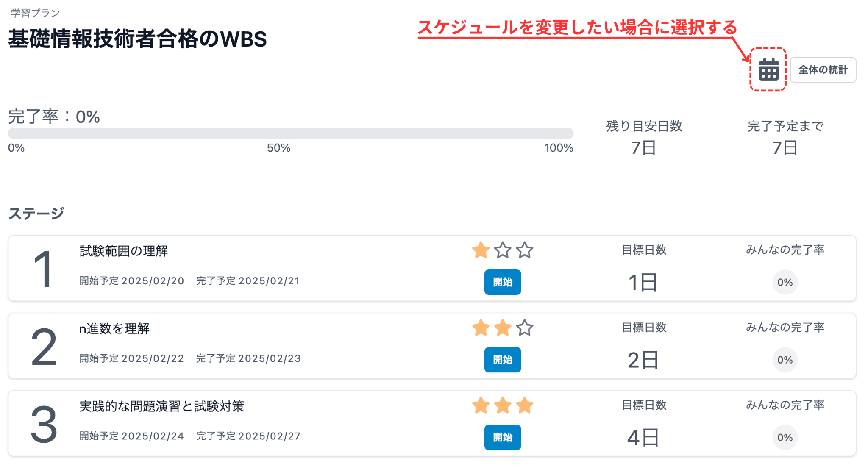Click stage 1's みんなの完了率 0% badge

pos(785,282)
